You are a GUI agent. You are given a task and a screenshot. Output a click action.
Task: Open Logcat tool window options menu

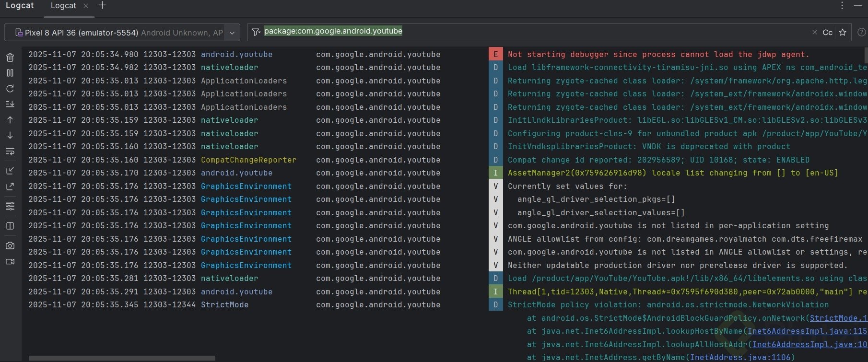[842, 5]
